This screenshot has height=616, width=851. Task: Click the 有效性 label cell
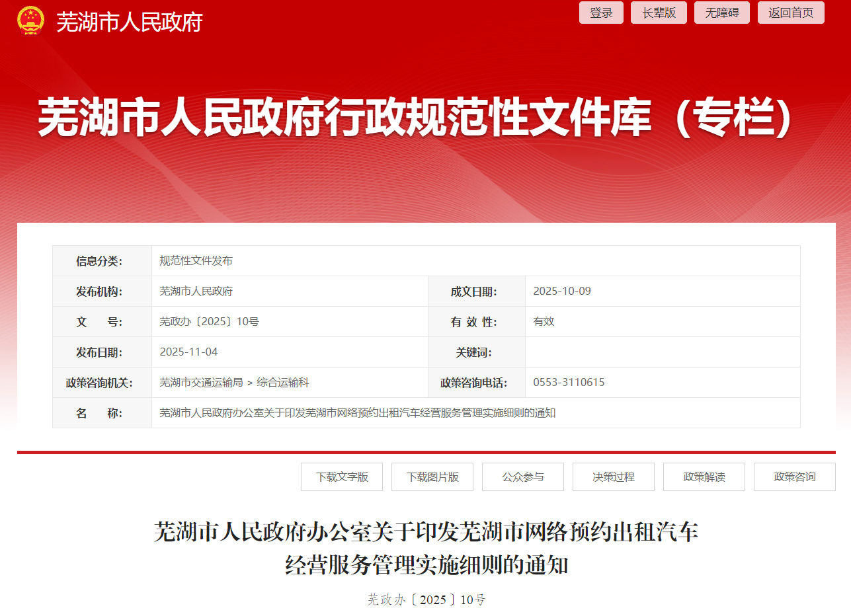click(477, 322)
